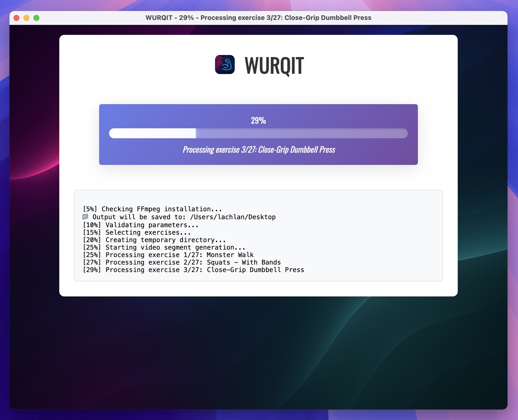Minimize the window with yellow button
This screenshot has width=518, height=420.
click(26, 18)
